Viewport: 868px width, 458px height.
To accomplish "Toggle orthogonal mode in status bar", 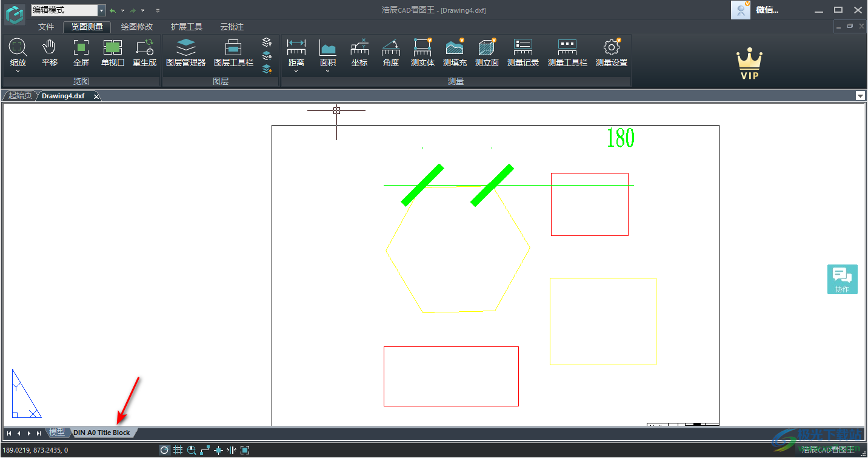I will 205,450.
